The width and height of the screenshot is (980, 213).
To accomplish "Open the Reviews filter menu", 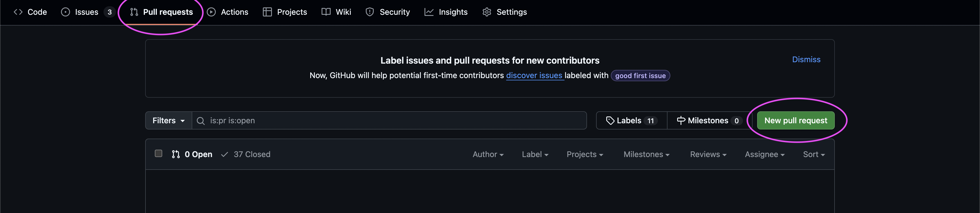I will coord(708,154).
